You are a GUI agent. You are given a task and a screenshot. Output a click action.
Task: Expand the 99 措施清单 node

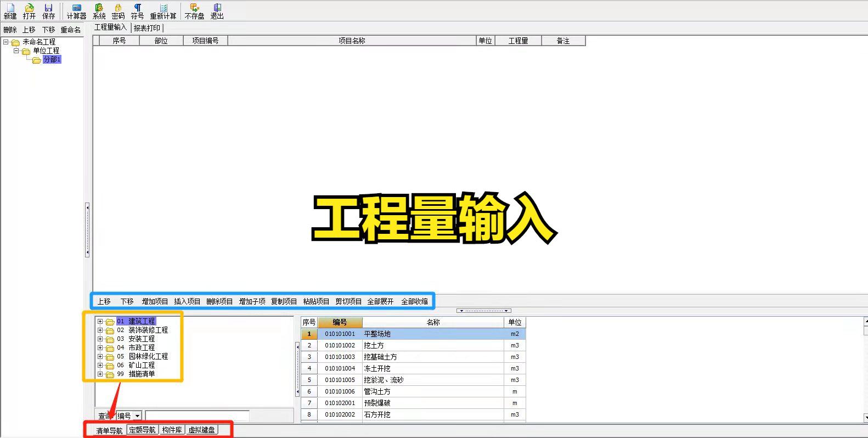[100, 374]
